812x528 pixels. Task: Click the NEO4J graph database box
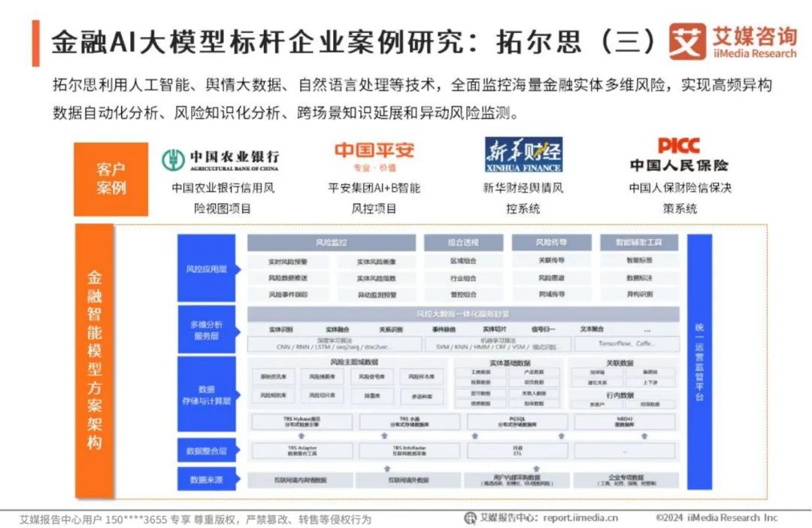click(x=625, y=422)
